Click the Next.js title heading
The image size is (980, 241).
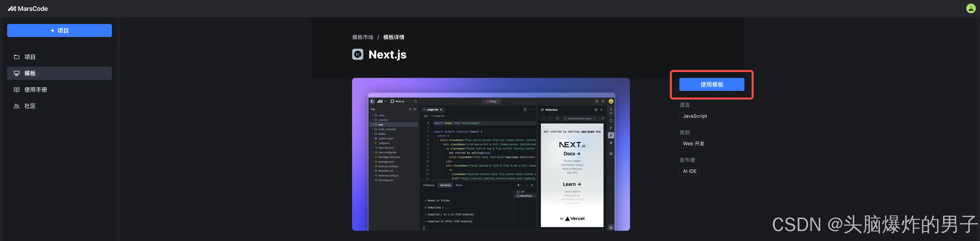pos(387,54)
